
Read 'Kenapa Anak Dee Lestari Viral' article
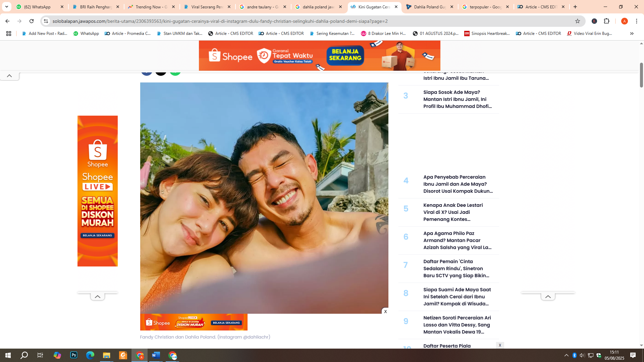(453, 212)
